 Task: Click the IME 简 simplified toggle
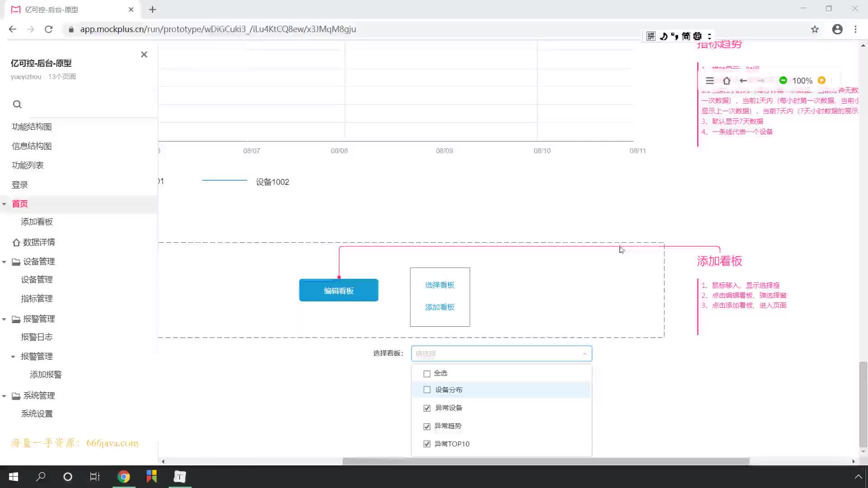686,36
